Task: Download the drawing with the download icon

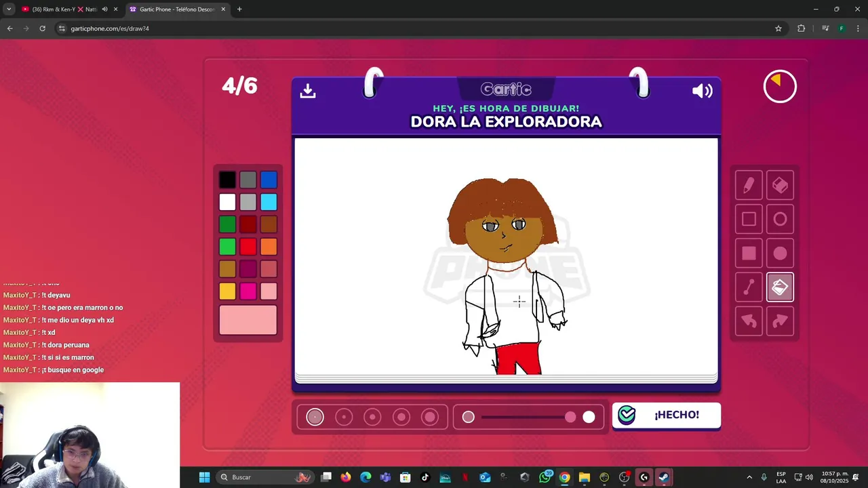Action: pyautogui.click(x=308, y=91)
